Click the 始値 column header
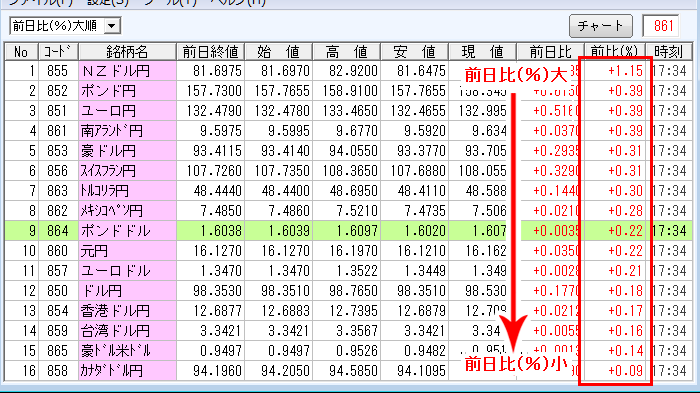This screenshot has width=700, height=393. point(279,52)
